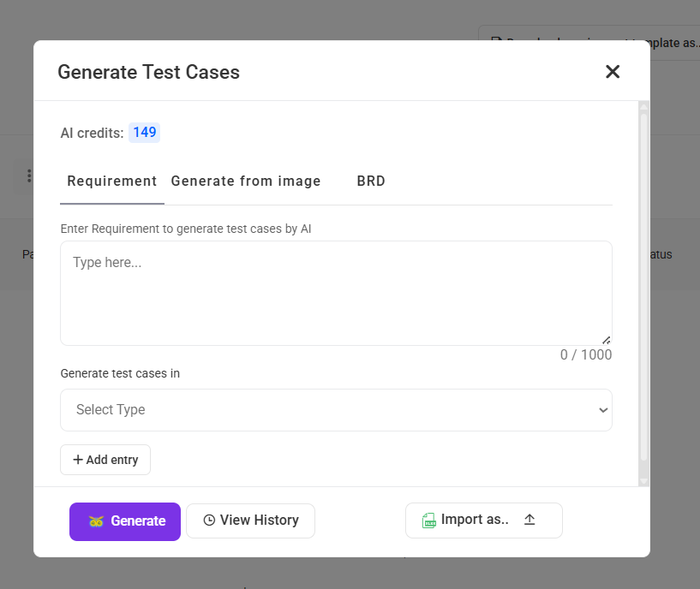This screenshot has width=700, height=589.
Task: Click the plus icon on Add entry
Action: coord(78,460)
